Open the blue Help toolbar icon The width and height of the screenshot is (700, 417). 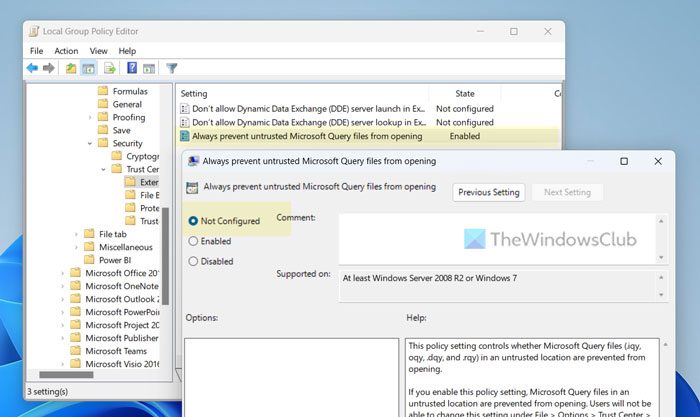click(x=132, y=68)
